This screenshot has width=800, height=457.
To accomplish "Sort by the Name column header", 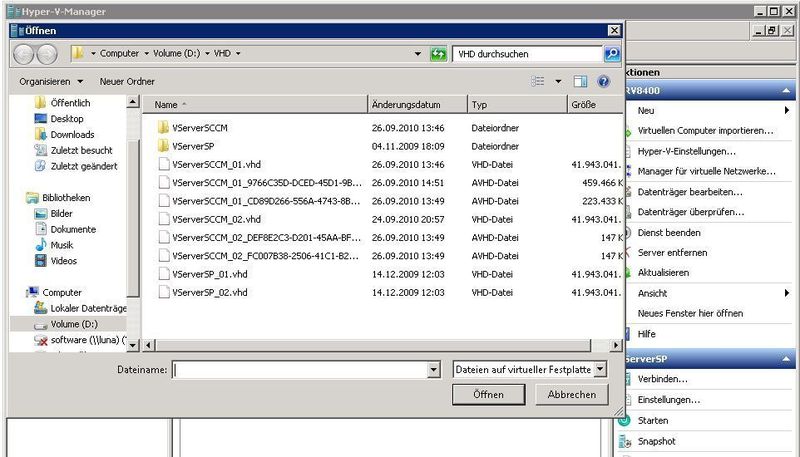I will [255, 105].
